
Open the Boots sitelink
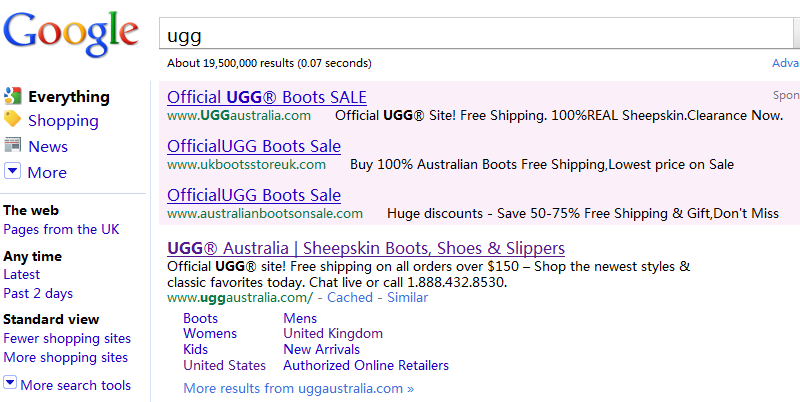click(x=201, y=318)
